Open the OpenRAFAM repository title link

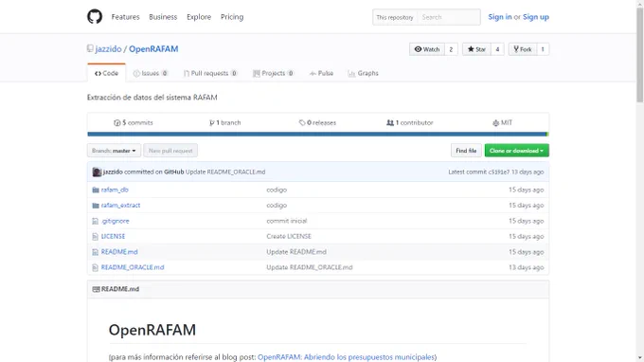pyautogui.click(x=153, y=49)
